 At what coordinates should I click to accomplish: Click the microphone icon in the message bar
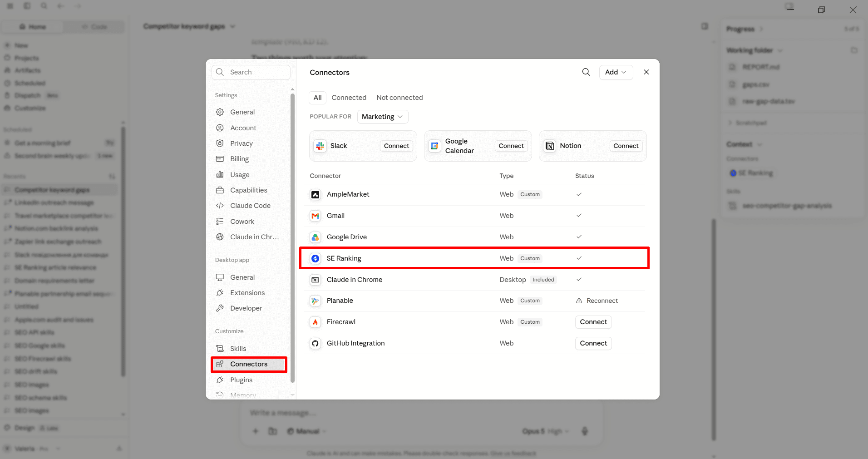point(585,431)
